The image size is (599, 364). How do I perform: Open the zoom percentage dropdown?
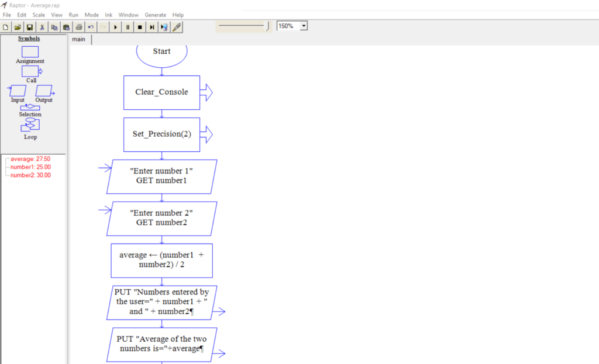(x=304, y=26)
